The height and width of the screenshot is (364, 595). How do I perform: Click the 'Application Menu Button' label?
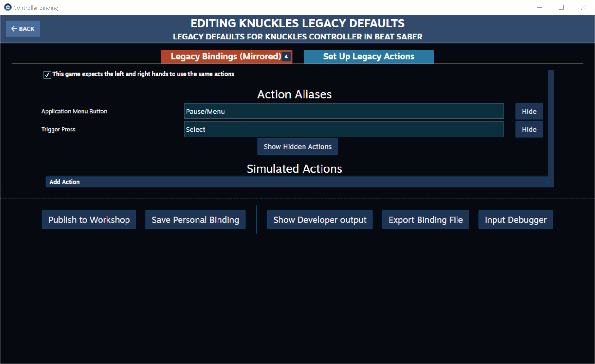74,112
